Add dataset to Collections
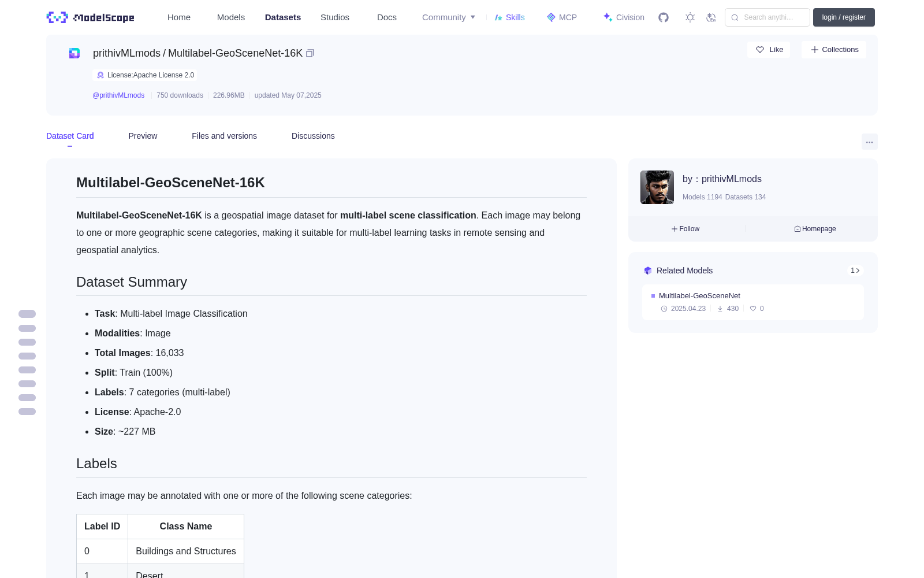The image size is (924, 578). click(x=834, y=50)
